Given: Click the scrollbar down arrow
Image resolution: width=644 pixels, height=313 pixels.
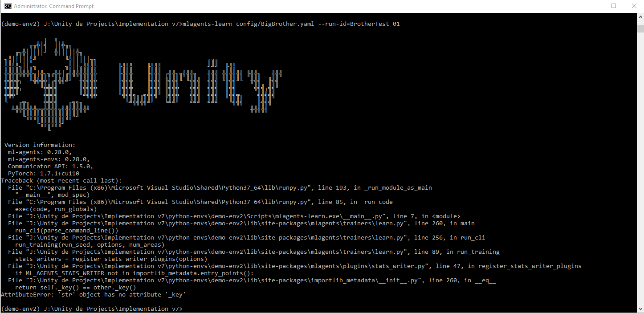Looking at the screenshot, I should coord(640,309).
